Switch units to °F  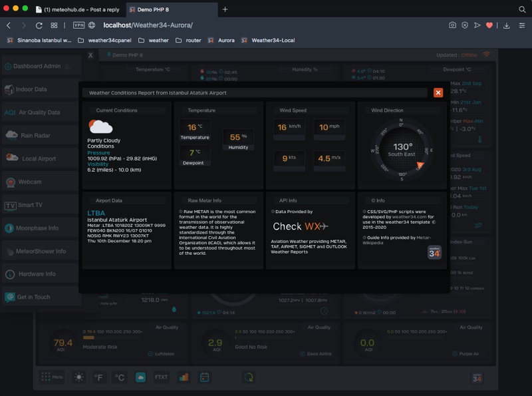click(98, 377)
